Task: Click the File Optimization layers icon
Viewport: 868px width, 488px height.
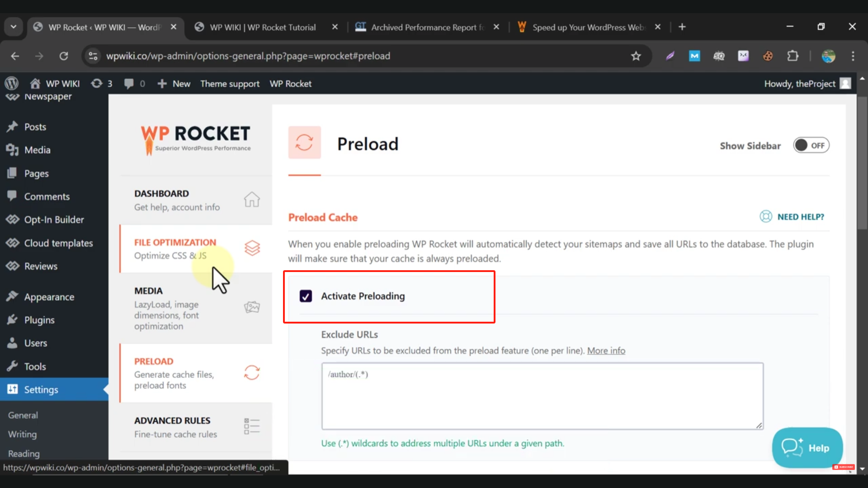Action: (x=252, y=248)
